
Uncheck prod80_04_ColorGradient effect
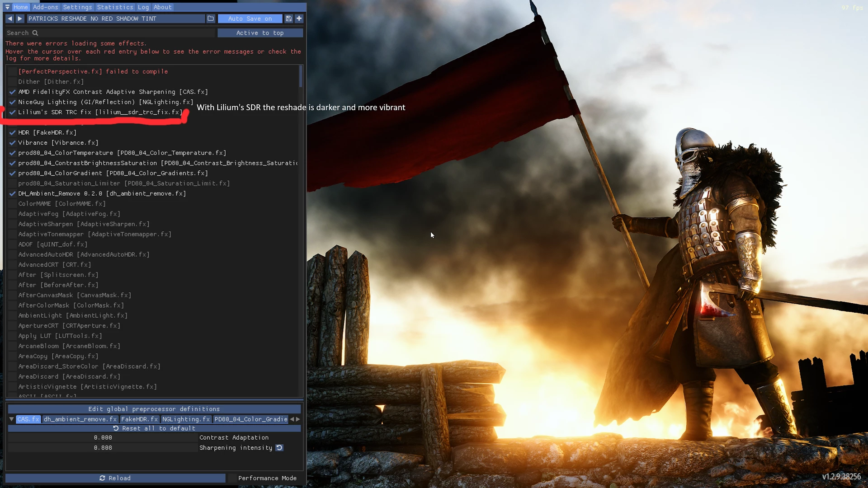[13, 173]
